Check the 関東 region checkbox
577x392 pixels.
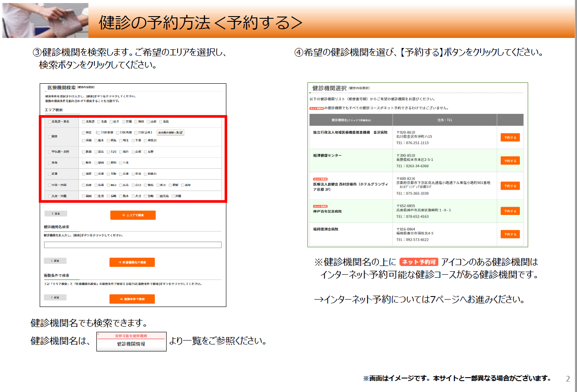(49, 136)
